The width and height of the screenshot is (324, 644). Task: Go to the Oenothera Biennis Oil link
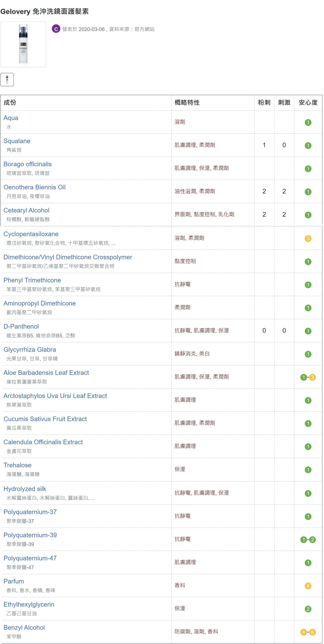(x=34, y=187)
